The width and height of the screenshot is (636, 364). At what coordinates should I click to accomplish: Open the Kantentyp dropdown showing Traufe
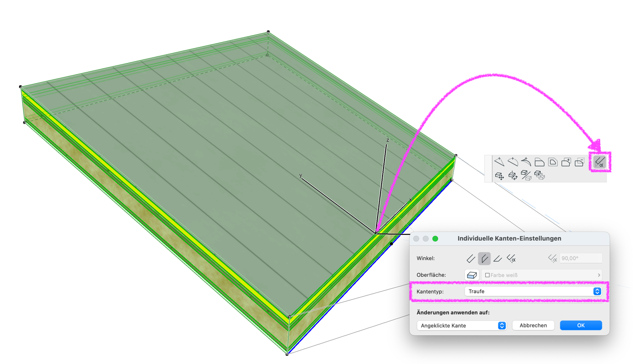(x=533, y=292)
